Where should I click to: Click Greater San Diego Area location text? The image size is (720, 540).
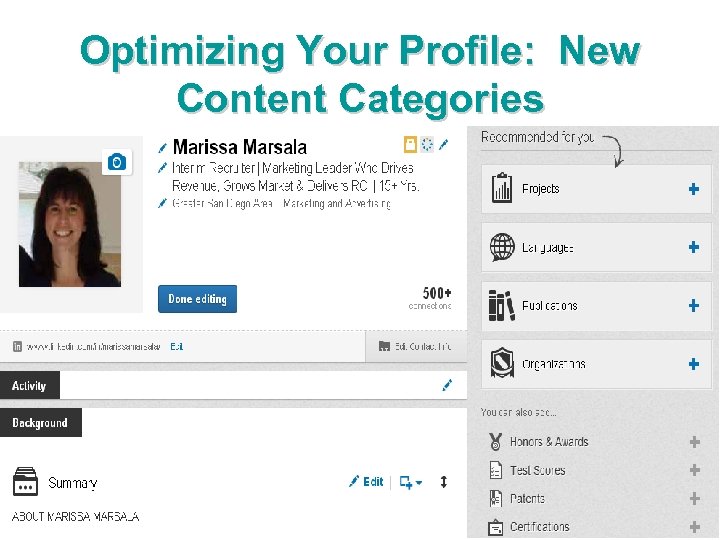(x=222, y=203)
